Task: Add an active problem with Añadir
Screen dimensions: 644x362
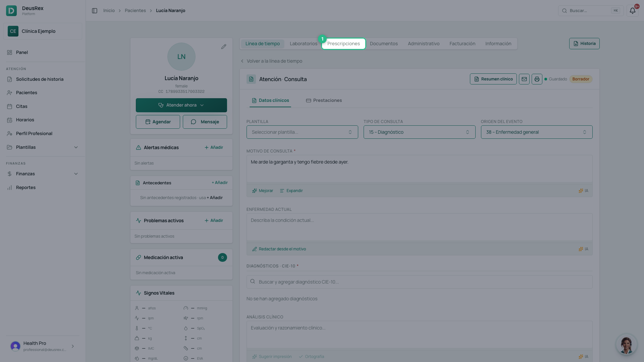Action: point(214,221)
